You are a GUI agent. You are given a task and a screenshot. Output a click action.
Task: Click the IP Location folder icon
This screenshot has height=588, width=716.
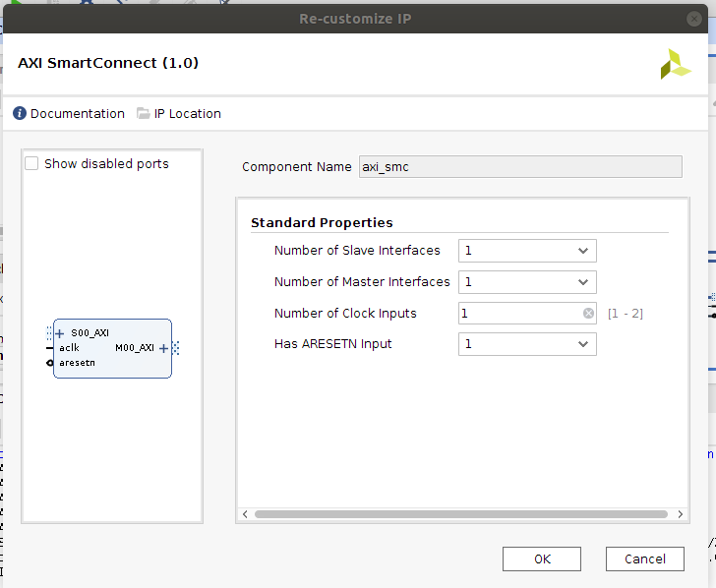tap(144, 114)
